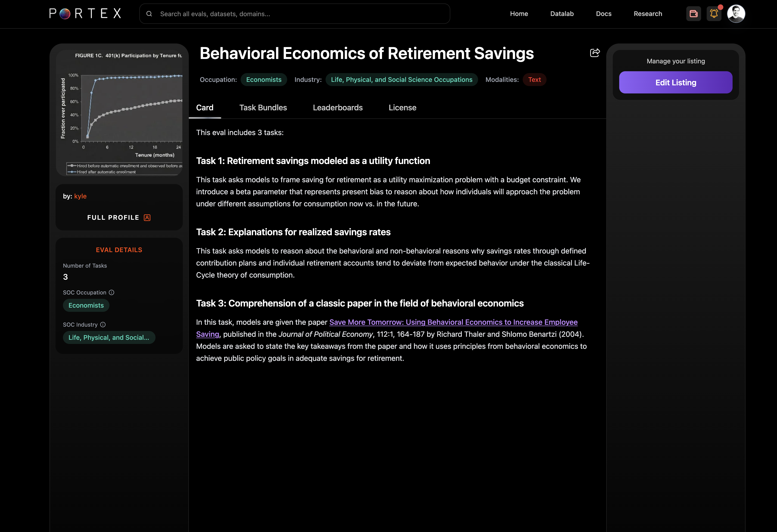The height and width of the screenshot is (532, 777).
Task: Open the License tab
Action: click(402, 108)
